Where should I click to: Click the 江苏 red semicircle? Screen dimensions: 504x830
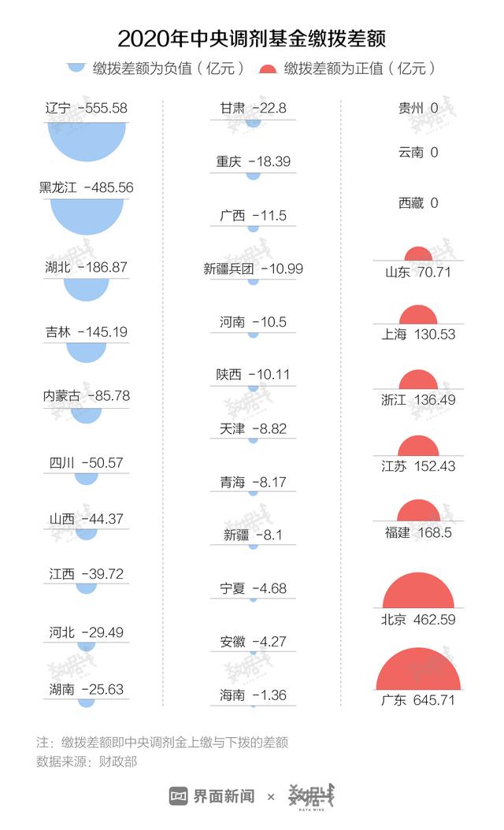[418, 446]
